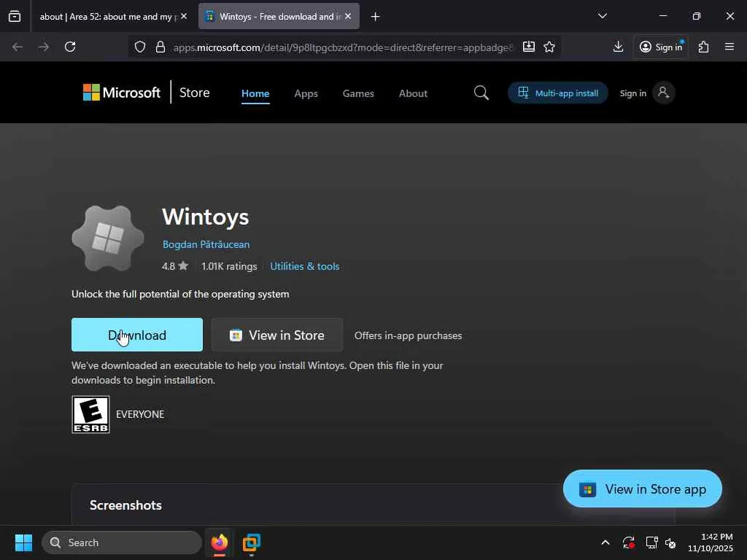Click the Wintoys app icon
The width and height of the screenshot is (747, 560).
[108, 238]
